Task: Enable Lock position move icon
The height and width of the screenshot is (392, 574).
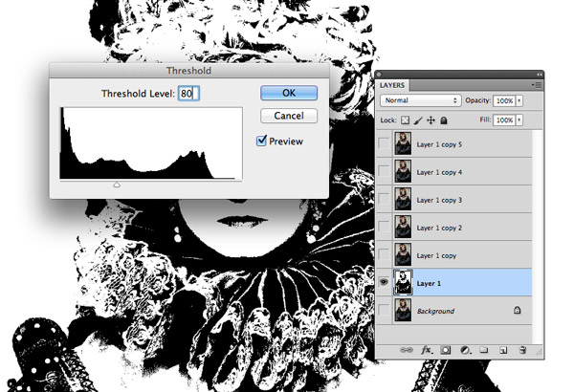Action: 430,120
